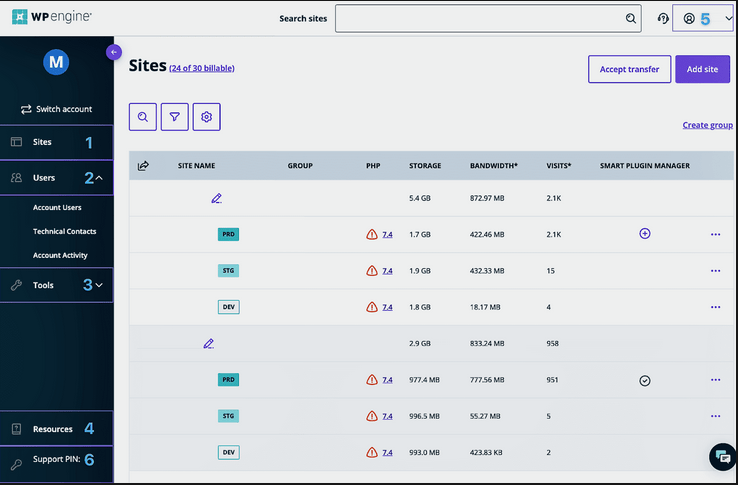Open PHP 7.4 link in 1.9 GB row

click(x=387, y=271)
